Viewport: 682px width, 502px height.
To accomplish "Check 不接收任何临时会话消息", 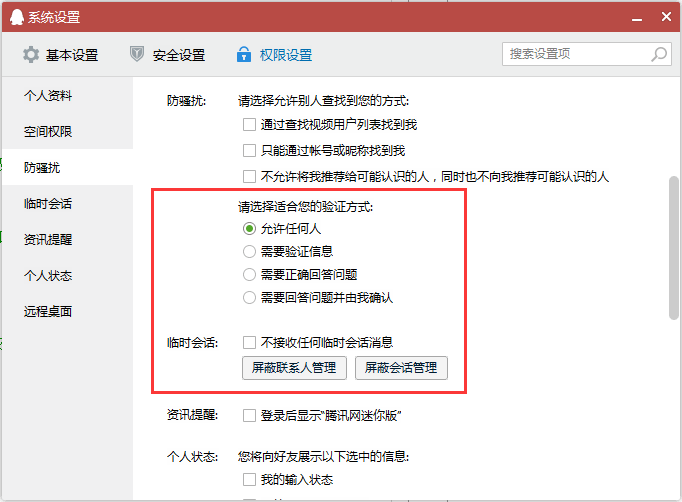I will [249, 342].
